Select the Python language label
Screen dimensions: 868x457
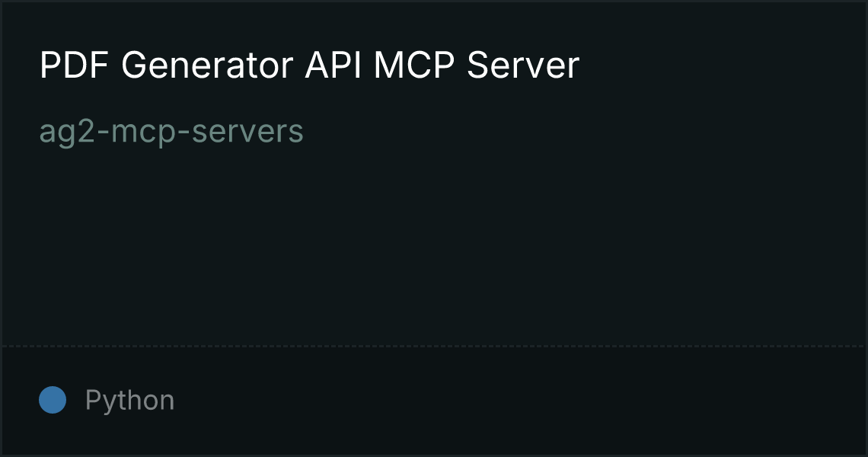click(x=129, y=400)
